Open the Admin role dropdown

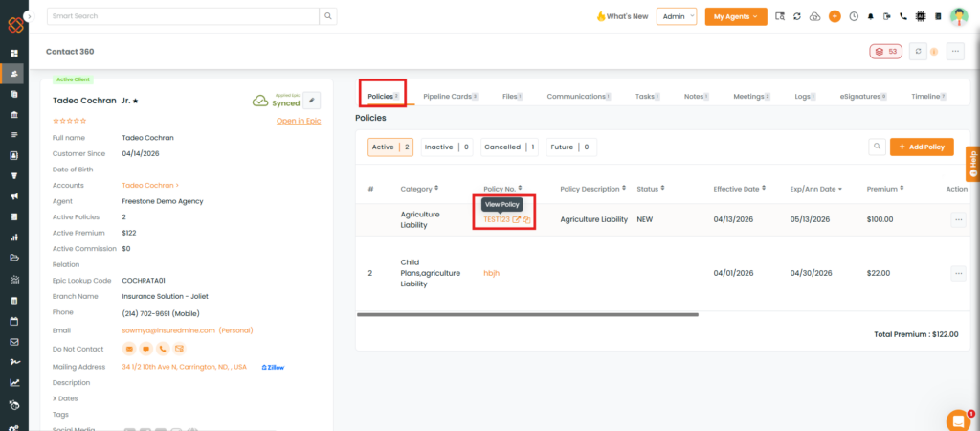676,16
